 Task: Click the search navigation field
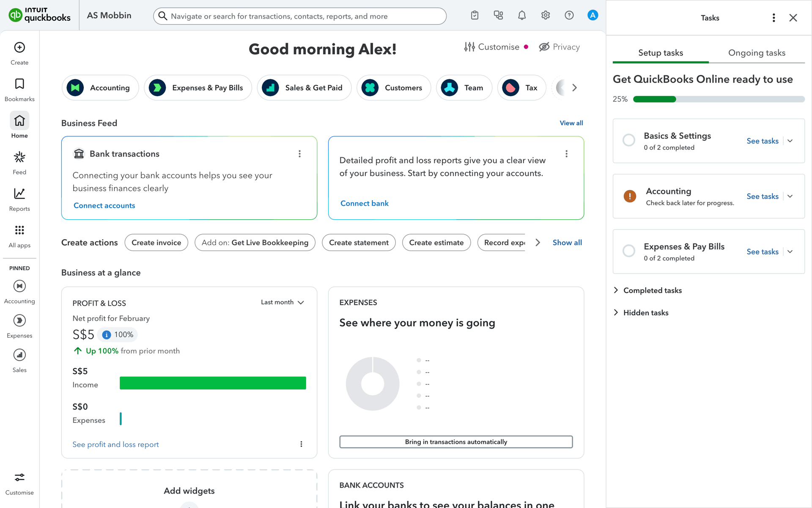pos(300,16)
